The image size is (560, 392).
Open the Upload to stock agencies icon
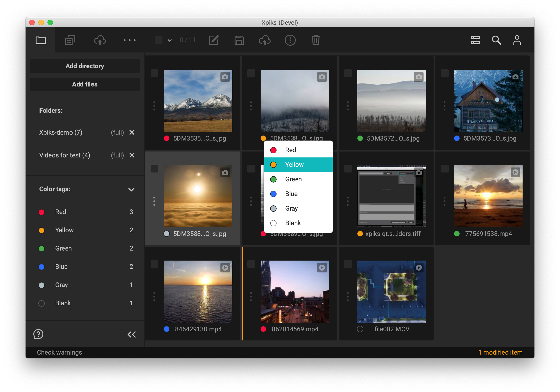265,40
